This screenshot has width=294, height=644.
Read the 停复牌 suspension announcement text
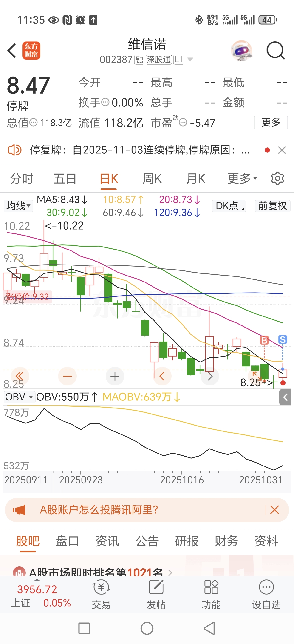tap(140, 150)
